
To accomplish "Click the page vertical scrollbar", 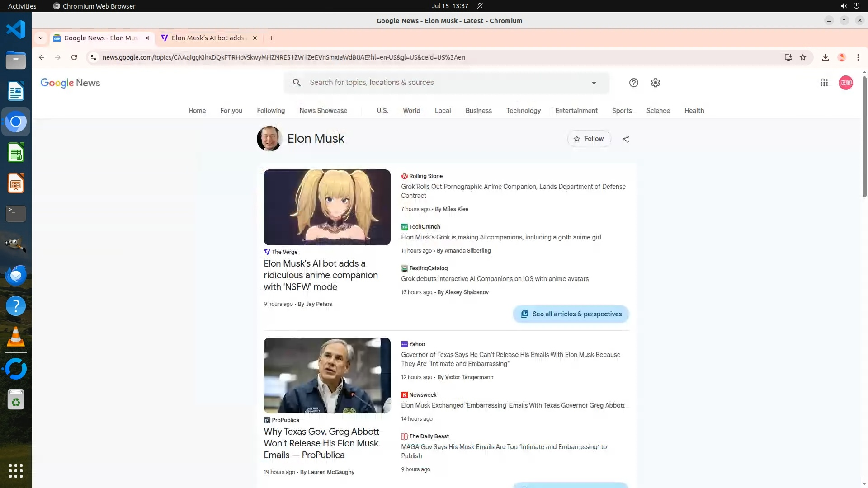I will pyautogui.click(x=864, y=136).
